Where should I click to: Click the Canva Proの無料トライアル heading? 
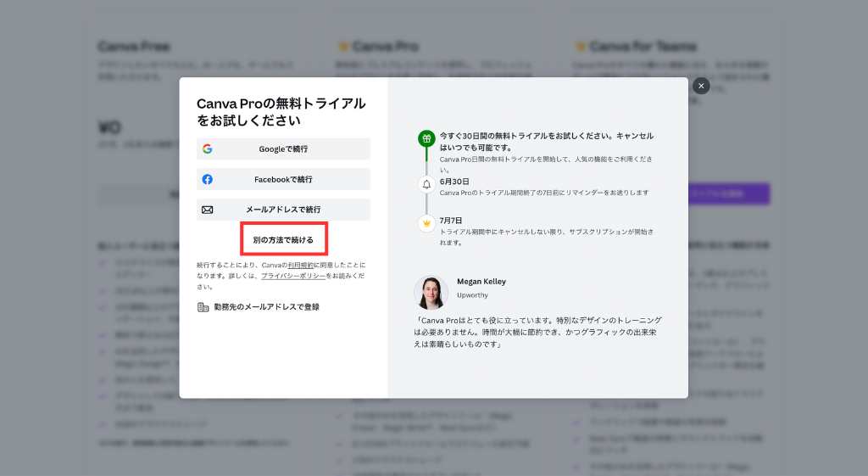click(x=281, y=111)
